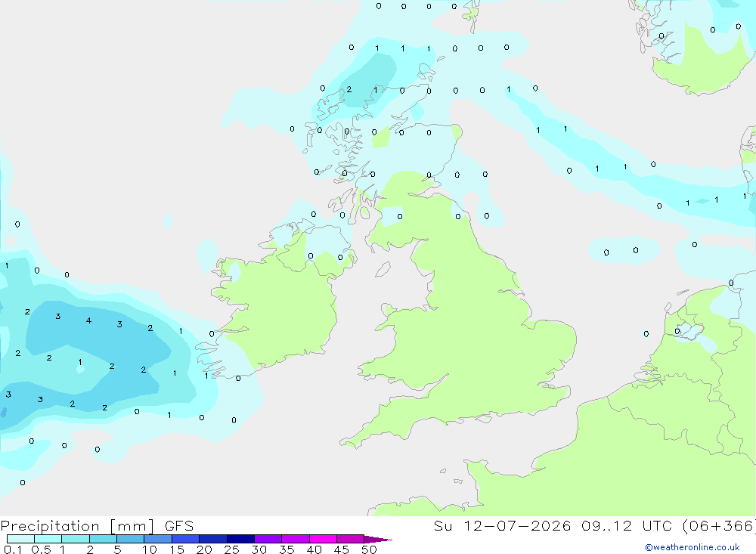Screen dimensions: 756x554
Task: Pick the purple legend swatch between 30 and 35
Action: pyautogui.click(x=268, y=539)
